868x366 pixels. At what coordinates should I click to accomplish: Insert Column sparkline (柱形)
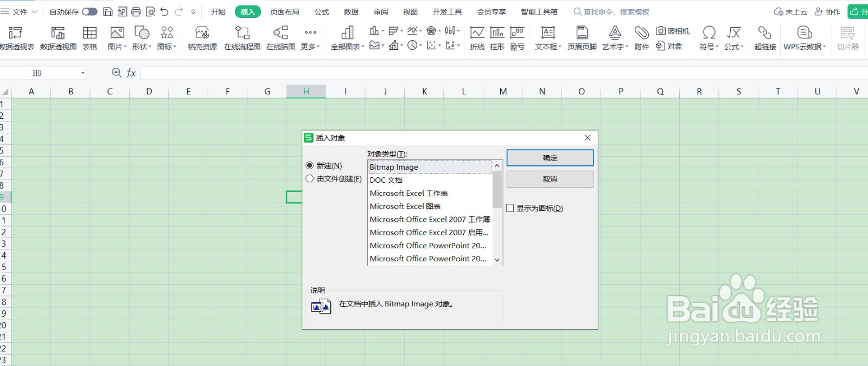coord(497,38)
